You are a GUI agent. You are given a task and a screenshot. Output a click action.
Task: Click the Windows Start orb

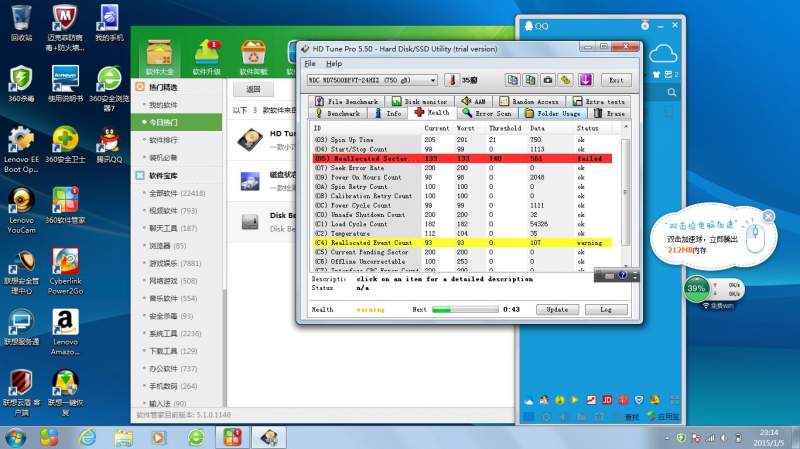pyautogui.click(x=15, y=437)
